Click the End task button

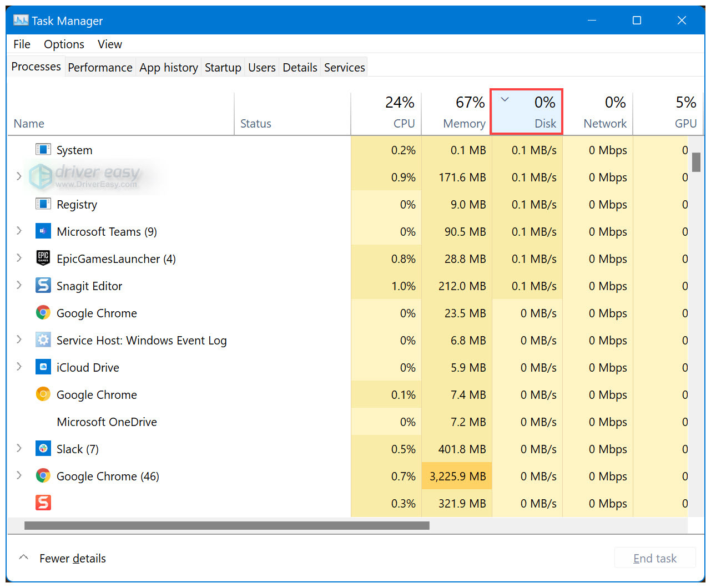point(655,558)
